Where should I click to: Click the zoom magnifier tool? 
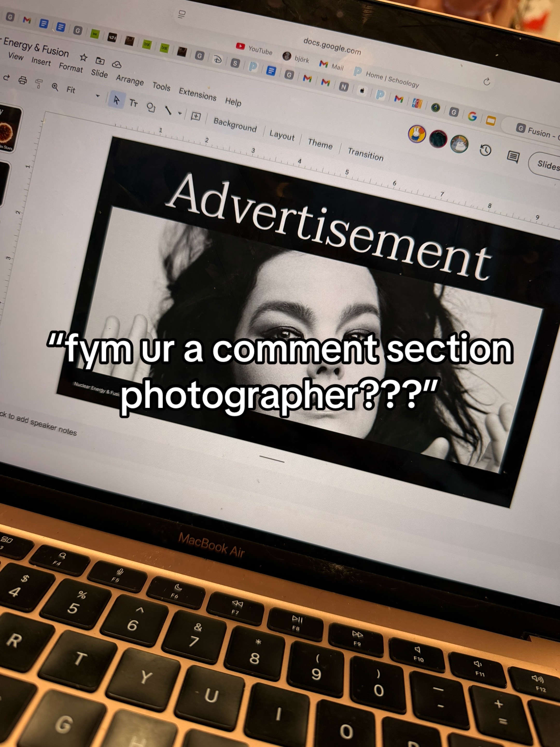(55, 87)
